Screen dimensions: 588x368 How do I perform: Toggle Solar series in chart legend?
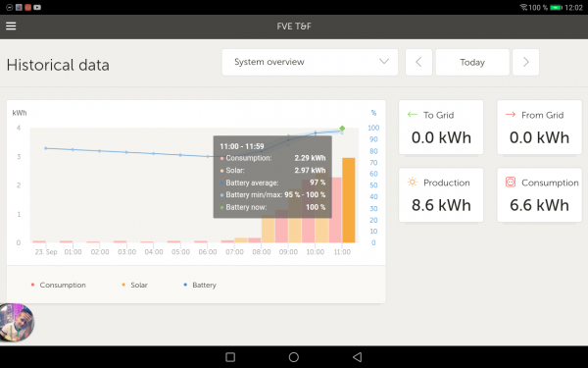[134, 285]
